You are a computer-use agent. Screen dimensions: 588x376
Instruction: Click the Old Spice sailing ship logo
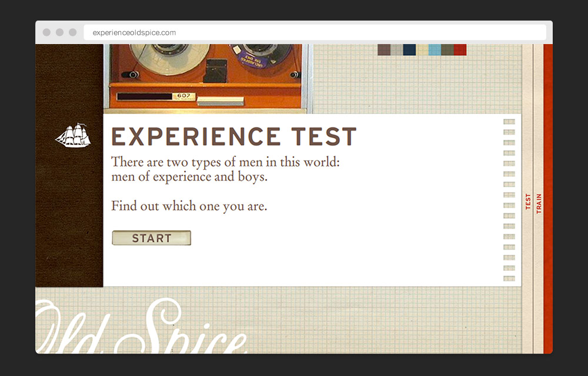click(73, 135)
